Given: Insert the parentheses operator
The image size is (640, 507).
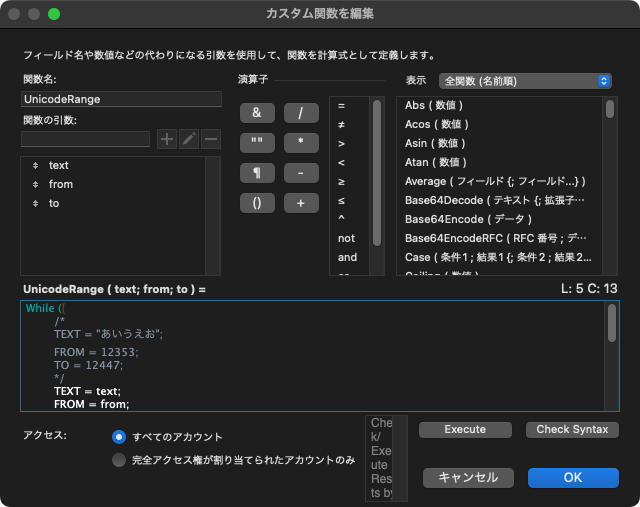Looking at the screenshot, I should 257,203.
